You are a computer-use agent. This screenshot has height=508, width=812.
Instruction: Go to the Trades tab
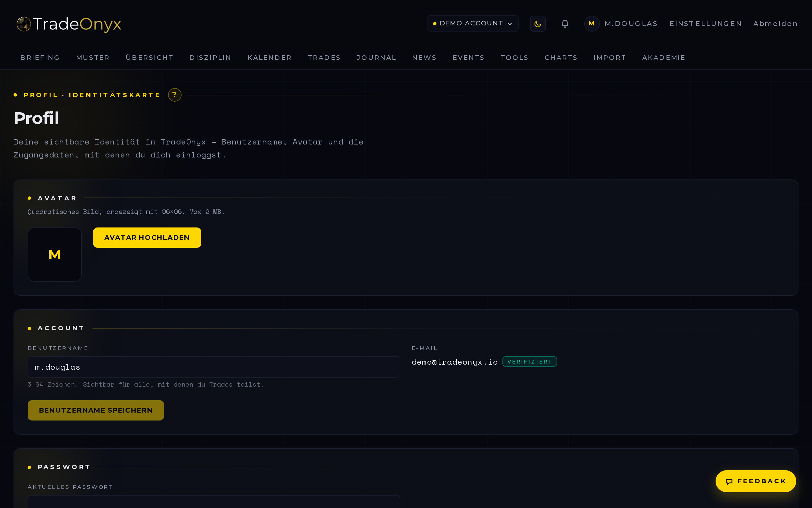(x=324, y=58)
